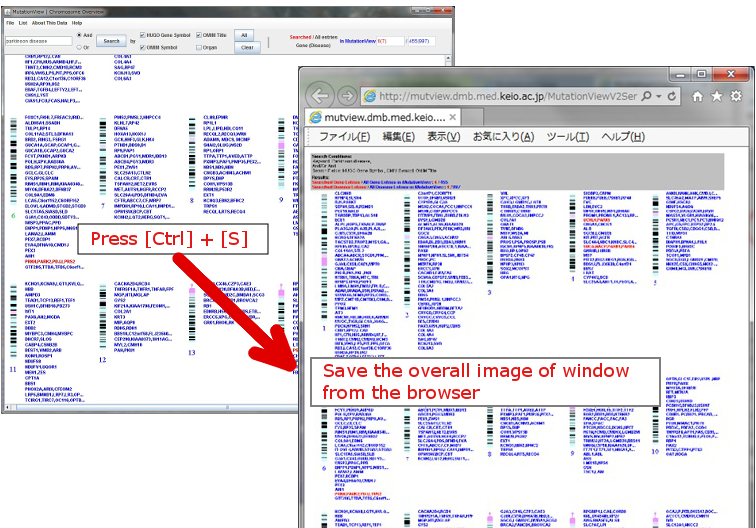The image size is (756, 528).
Task: Click the browser Back arrow button
Action: point(321,97)
